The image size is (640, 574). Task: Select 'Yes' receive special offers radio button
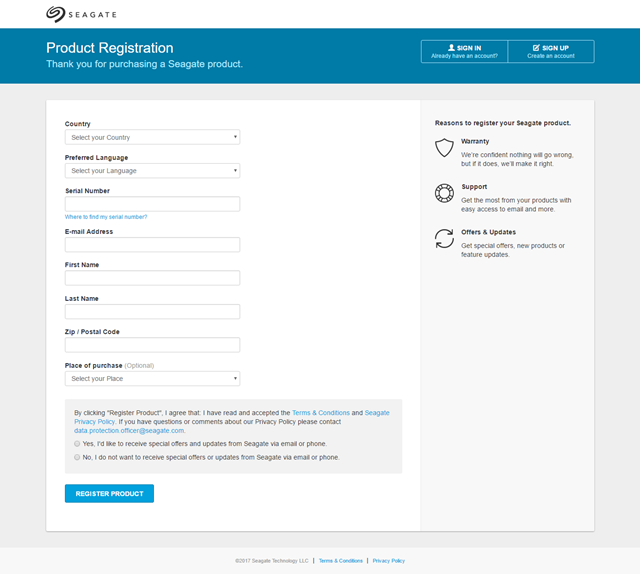(x=77, y=444)
